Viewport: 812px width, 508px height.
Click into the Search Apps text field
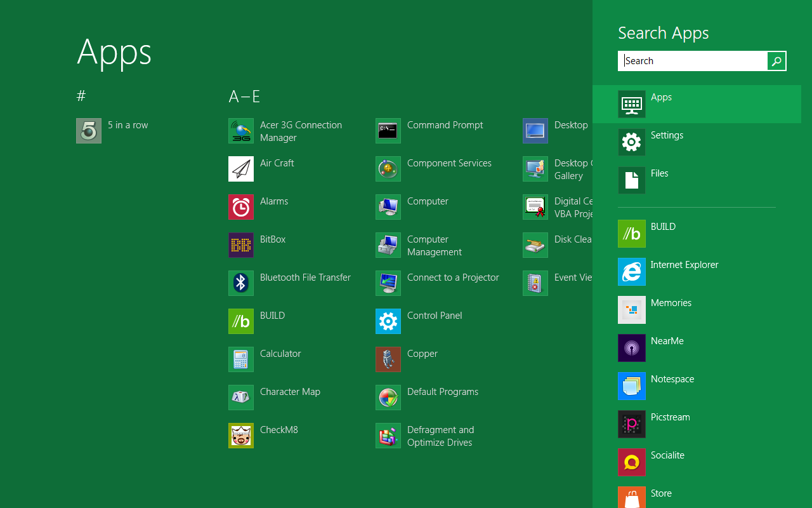693,61
